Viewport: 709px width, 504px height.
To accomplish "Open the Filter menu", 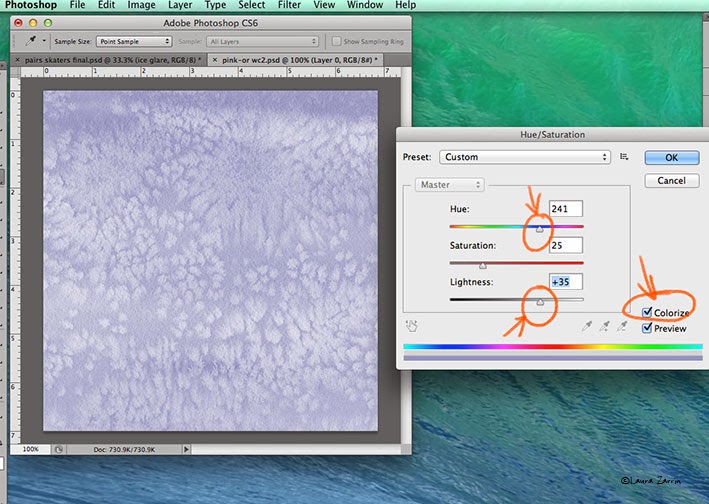I will (x=289, y=6).
